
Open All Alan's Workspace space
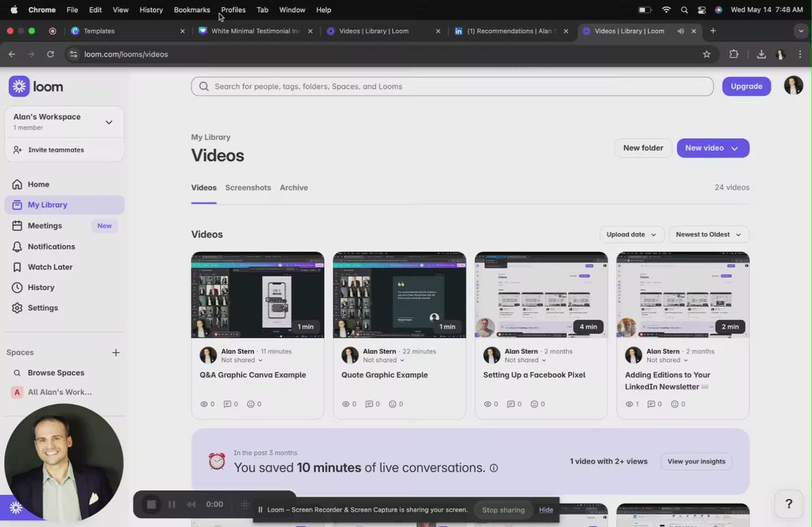59,392
